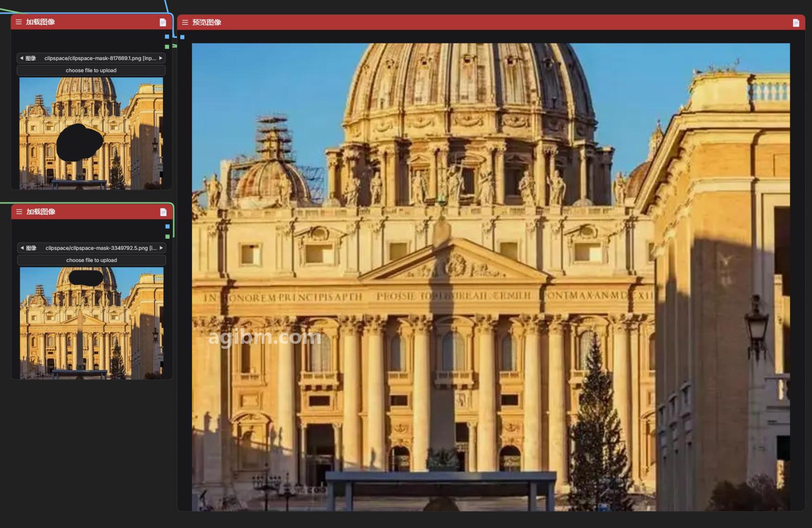
Task: Click the masked basilica thumbnail in top node
Action: coord(91,133)
